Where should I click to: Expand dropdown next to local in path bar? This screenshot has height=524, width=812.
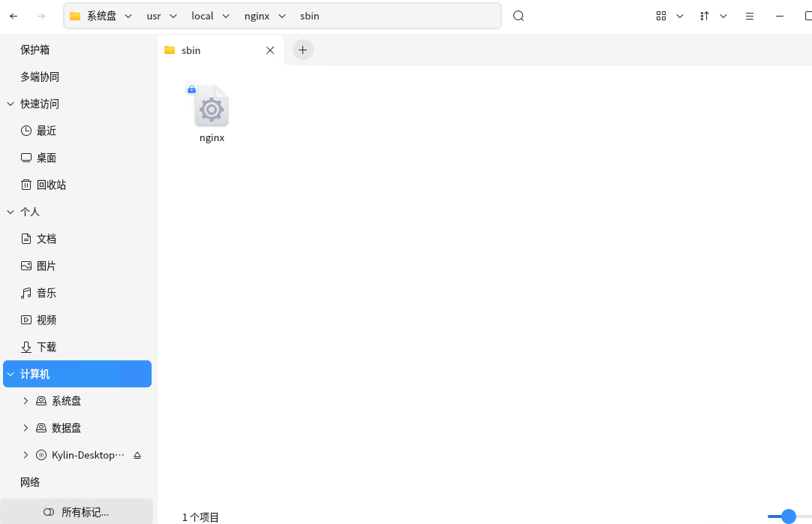(226, 16)
